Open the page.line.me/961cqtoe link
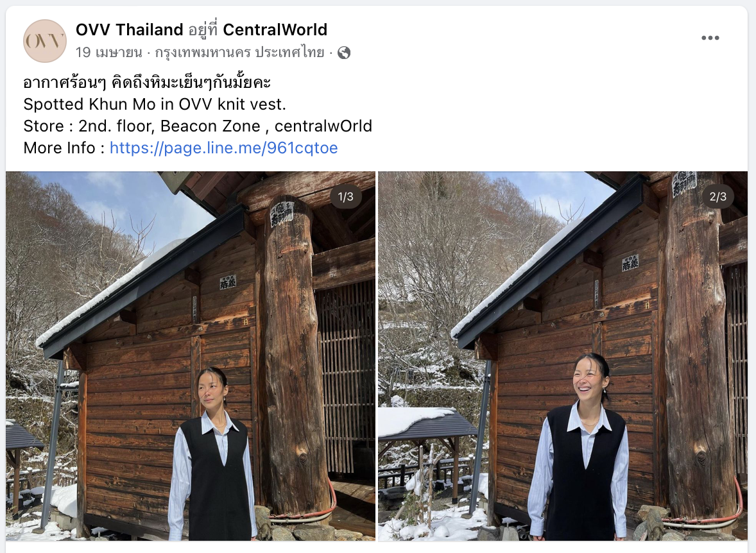 click(x=224, y=148)
